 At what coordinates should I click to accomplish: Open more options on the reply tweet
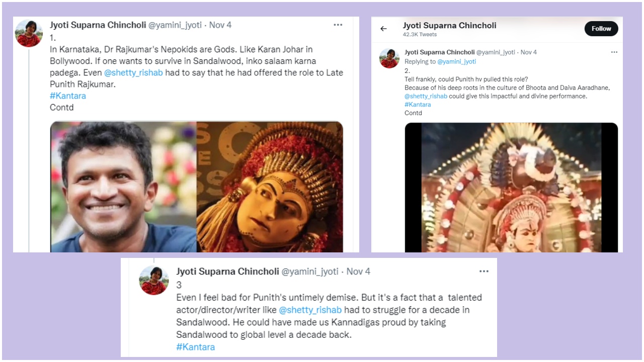pyautogui.click(x=614, y=52)
